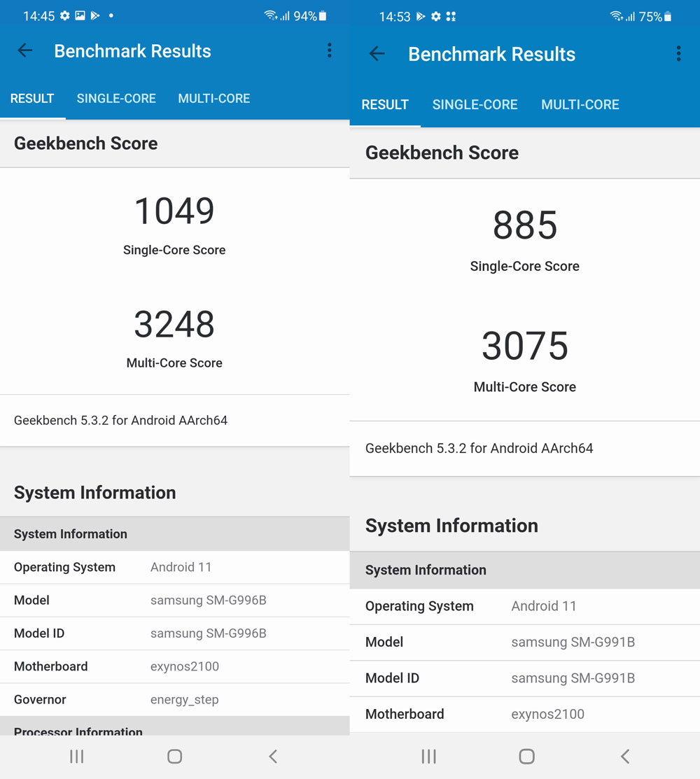Screen dimensions: 700x779
Task: Switch to MULTI-CORE tab in 14:53 screenshot
Action: 580,104
